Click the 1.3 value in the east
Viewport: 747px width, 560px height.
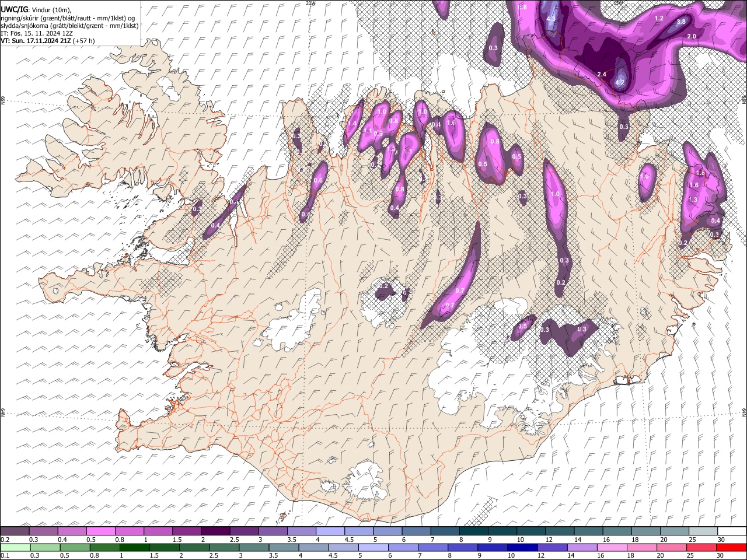click(x=693, y=199)
